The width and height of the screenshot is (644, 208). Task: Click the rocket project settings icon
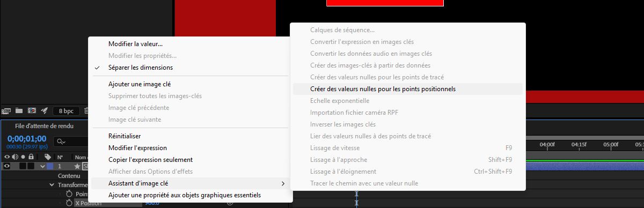(x=45, y=111)
